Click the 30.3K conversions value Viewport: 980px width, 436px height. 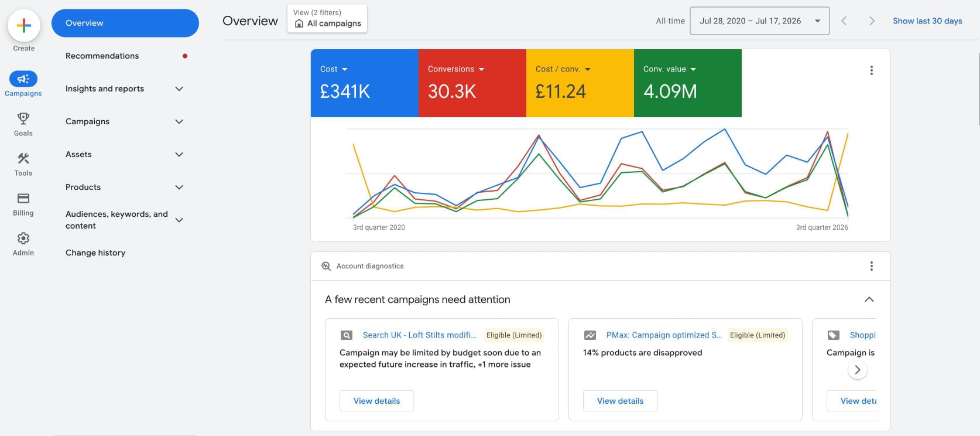(x=451, y=91)
